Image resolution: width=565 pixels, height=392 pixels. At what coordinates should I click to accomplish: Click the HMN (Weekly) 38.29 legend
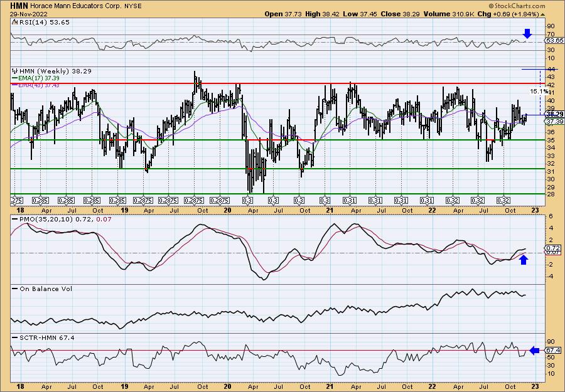pyautogui.click(x=55, y=71)
